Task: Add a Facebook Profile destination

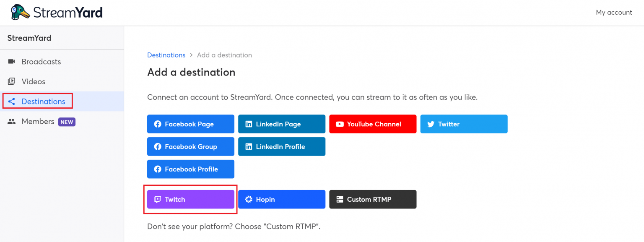Action: (191, 169)
